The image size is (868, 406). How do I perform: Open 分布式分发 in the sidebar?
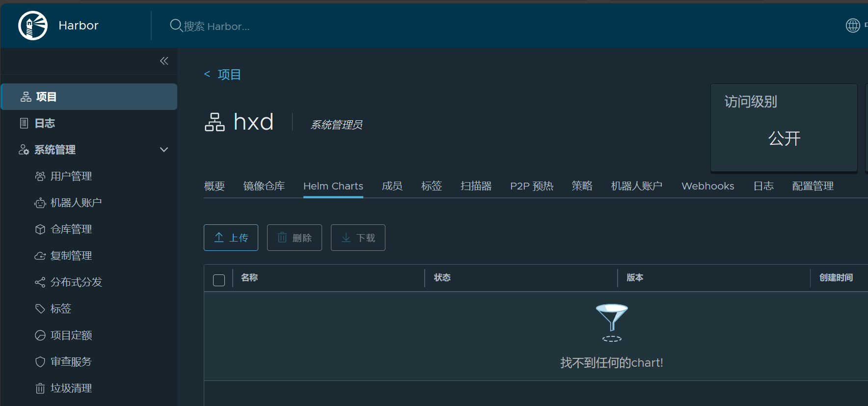tap(76, 282)
